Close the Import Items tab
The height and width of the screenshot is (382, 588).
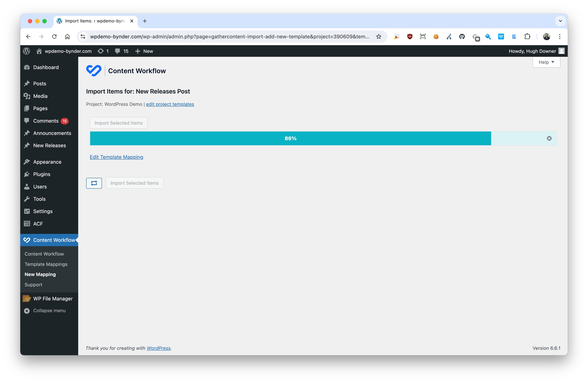click(x=132, y=21)
